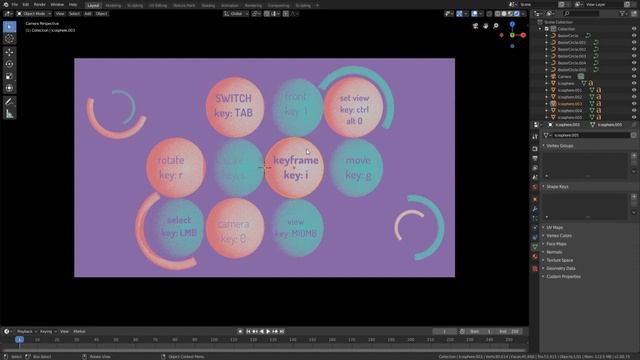Hide BezierCircle.003 using its eye icon
640x360 pixels.
pyautogui.click(x=634, y=56)
